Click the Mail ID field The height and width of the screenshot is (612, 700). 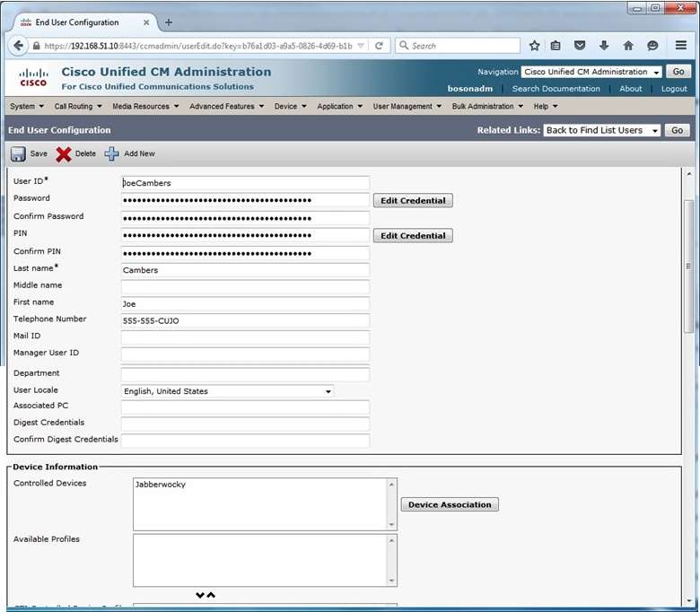pos(245,338)
